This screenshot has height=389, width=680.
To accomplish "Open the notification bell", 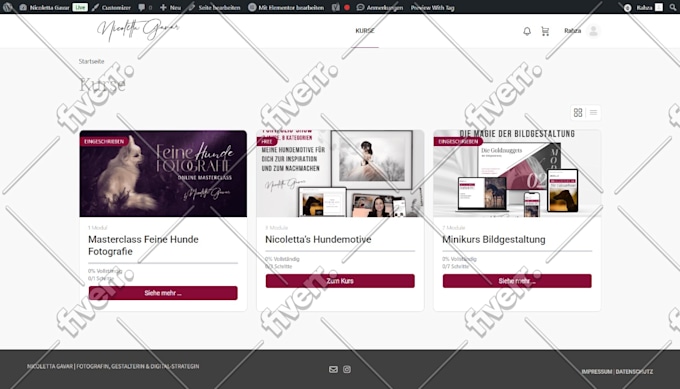I will 527,31.
